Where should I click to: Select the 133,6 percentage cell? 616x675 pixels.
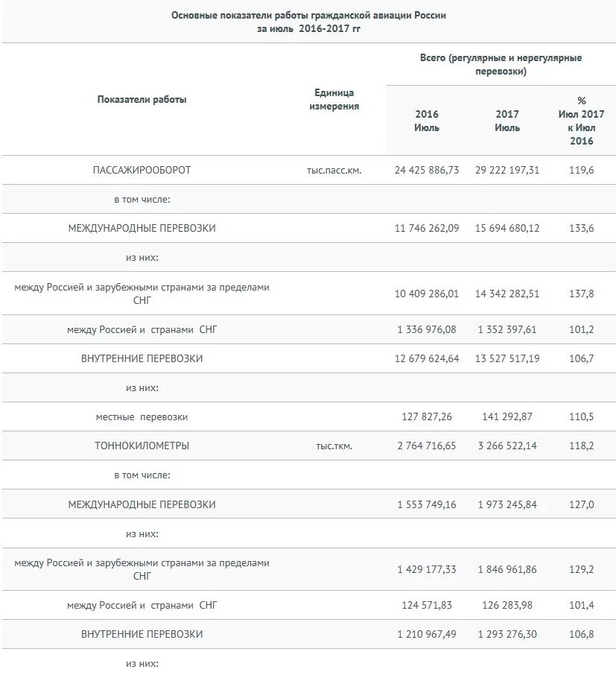coord(581,228)
